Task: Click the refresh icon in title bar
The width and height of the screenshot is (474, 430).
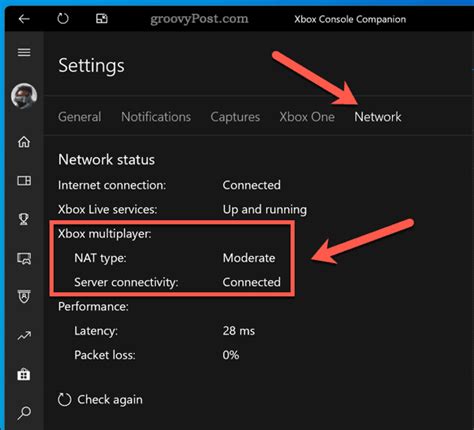Action: (x=63, y=19)
